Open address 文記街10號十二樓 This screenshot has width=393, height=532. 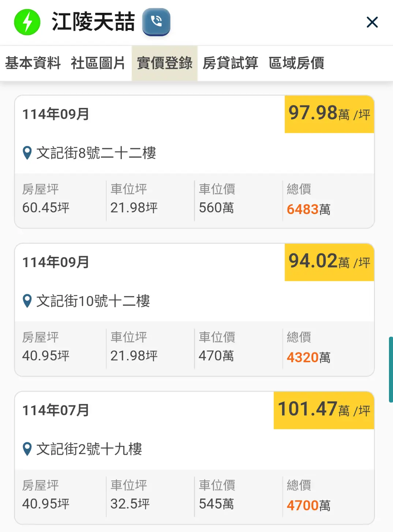click(x=93, y=301)
